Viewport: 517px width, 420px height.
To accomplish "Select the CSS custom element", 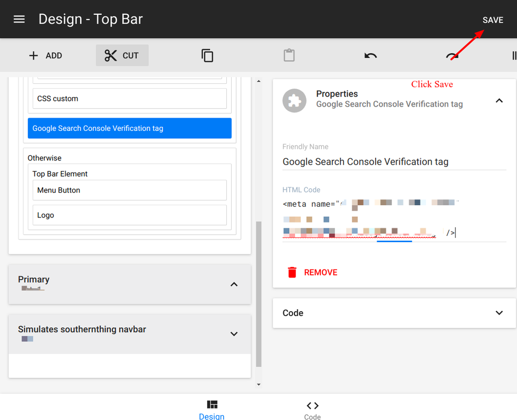I will (129, 99).
